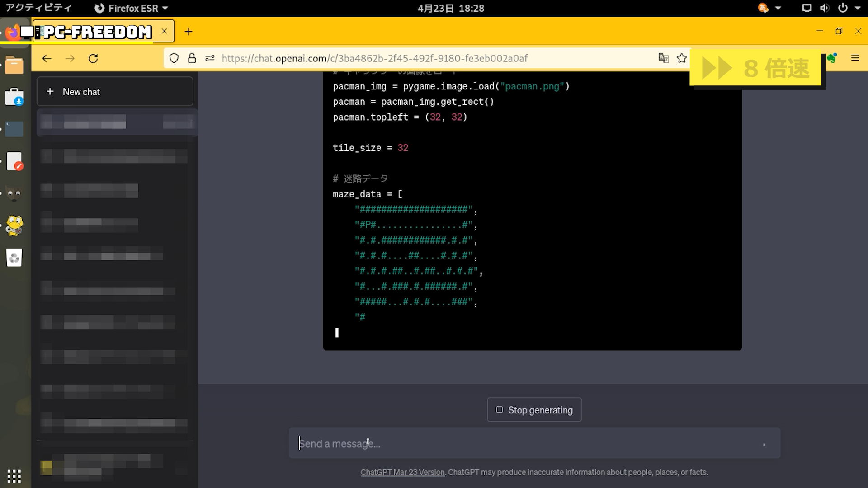This screenshot has height=488, width=868.
Task: Bookmark page with star icon
Action: pos(682,58)
